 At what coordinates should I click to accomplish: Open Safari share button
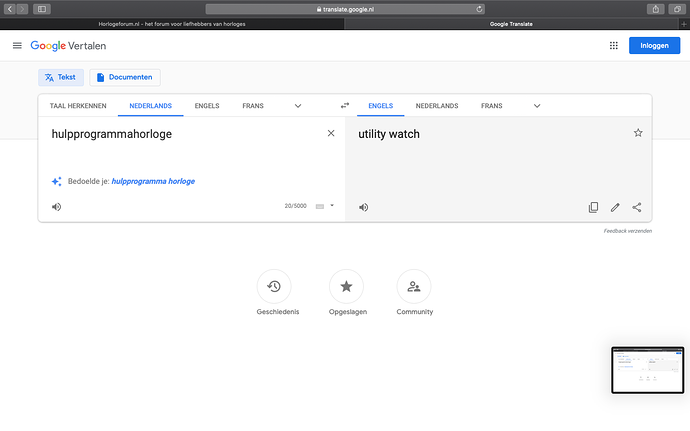point(656,9)
